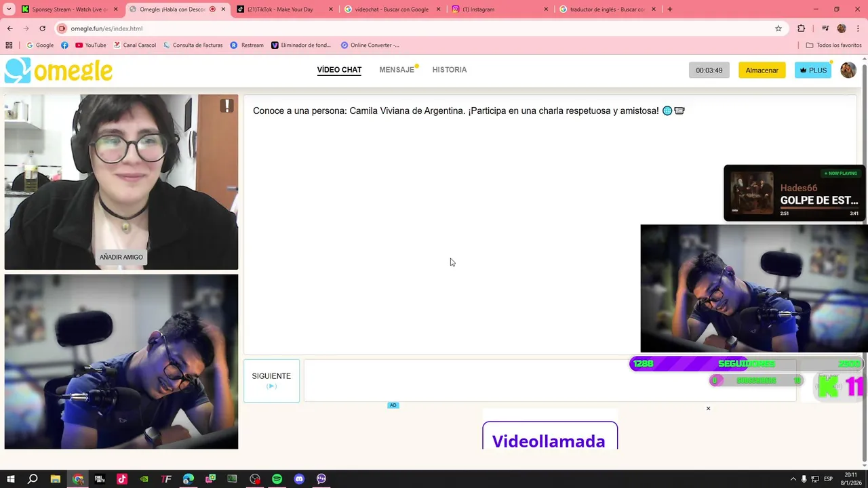Switch to the HISTORIA tab
The width and height of the screenshot is (868, 488).
[x=450, y=70]
